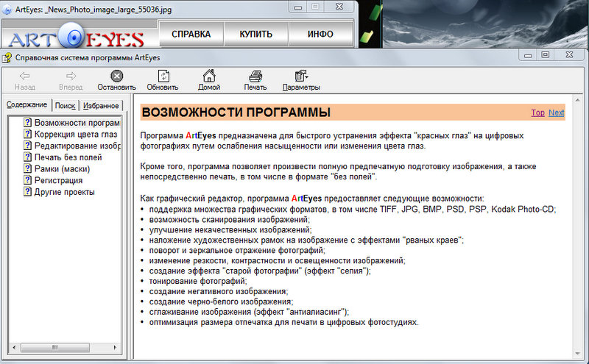The image size is (589, 364).
Task: Click help page icon beside Возможности програм
Action: click(x=27, y=122)
